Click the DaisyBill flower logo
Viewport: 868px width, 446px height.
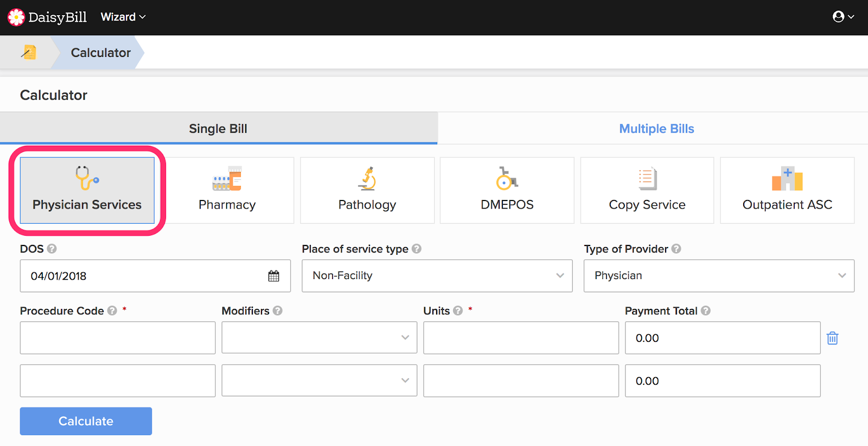point(16,17)
